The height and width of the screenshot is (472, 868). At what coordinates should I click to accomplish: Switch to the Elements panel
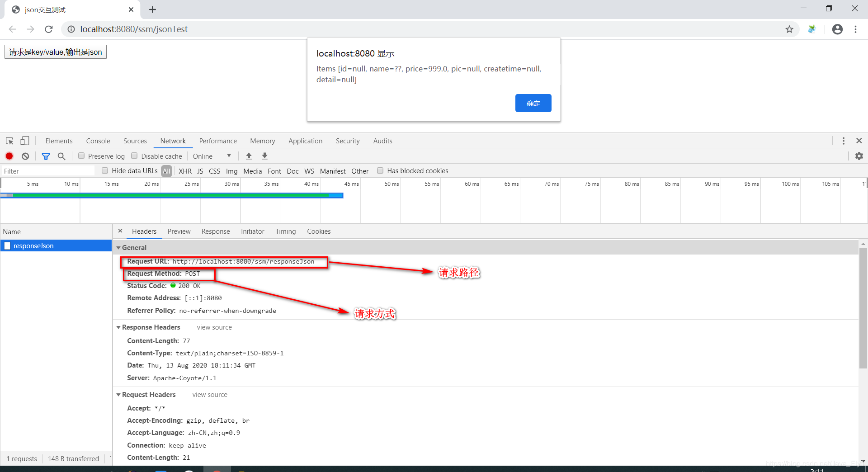59,141
